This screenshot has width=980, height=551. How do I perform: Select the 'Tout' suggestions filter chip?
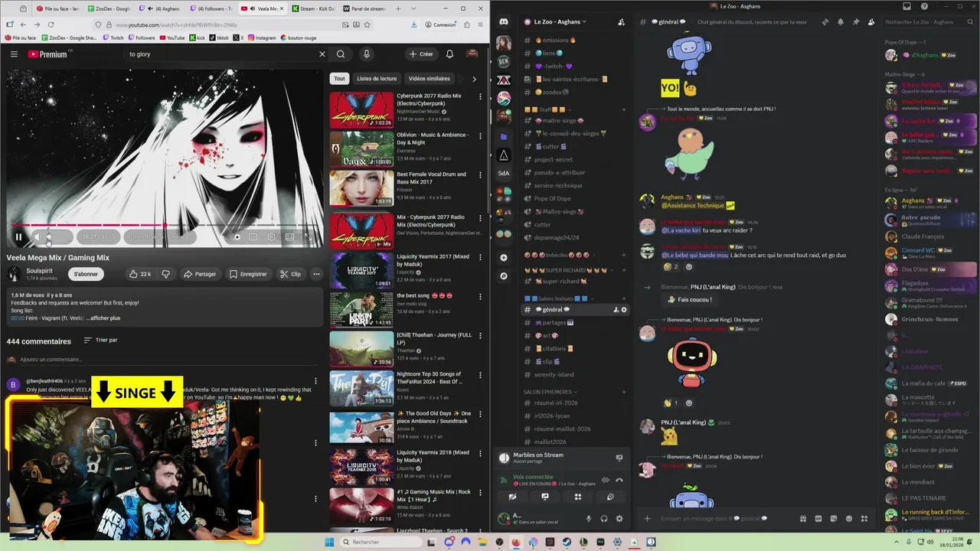point(339,79)
